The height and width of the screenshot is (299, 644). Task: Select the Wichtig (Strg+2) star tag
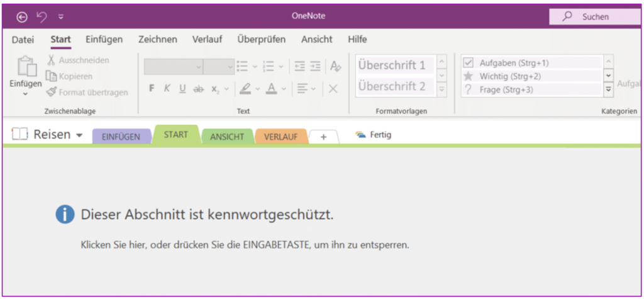coord(532,76)
